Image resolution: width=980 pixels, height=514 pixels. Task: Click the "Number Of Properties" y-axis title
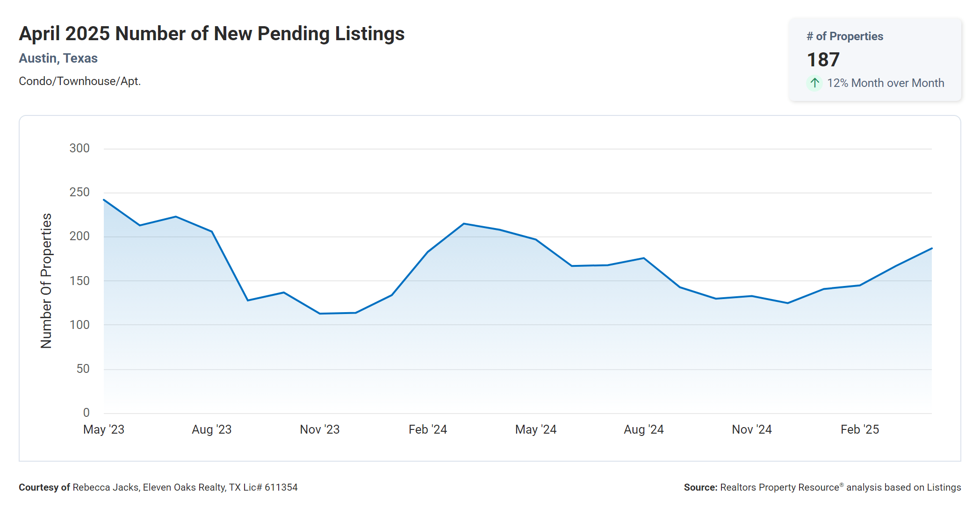[x=46, y=281]
